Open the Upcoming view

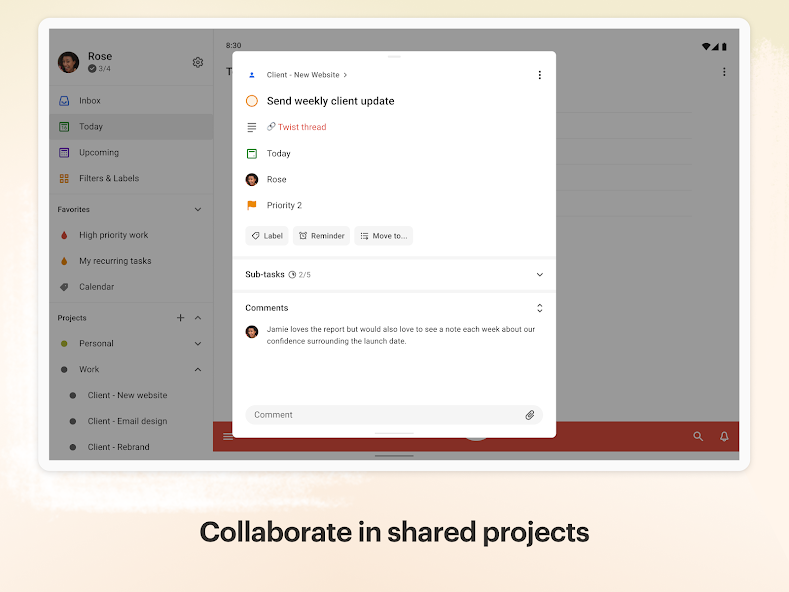131,153
